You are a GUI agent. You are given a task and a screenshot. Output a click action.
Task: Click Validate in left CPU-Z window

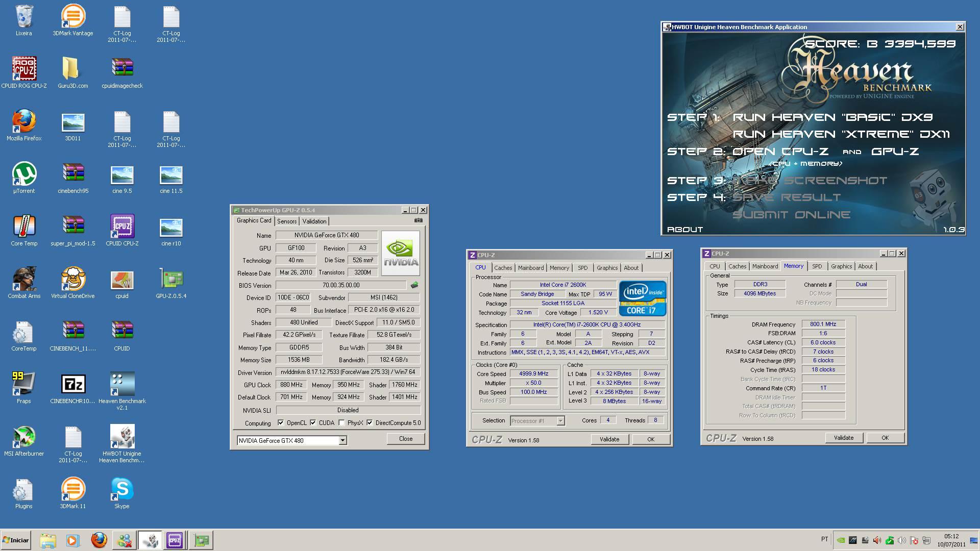tap(609, 439)
